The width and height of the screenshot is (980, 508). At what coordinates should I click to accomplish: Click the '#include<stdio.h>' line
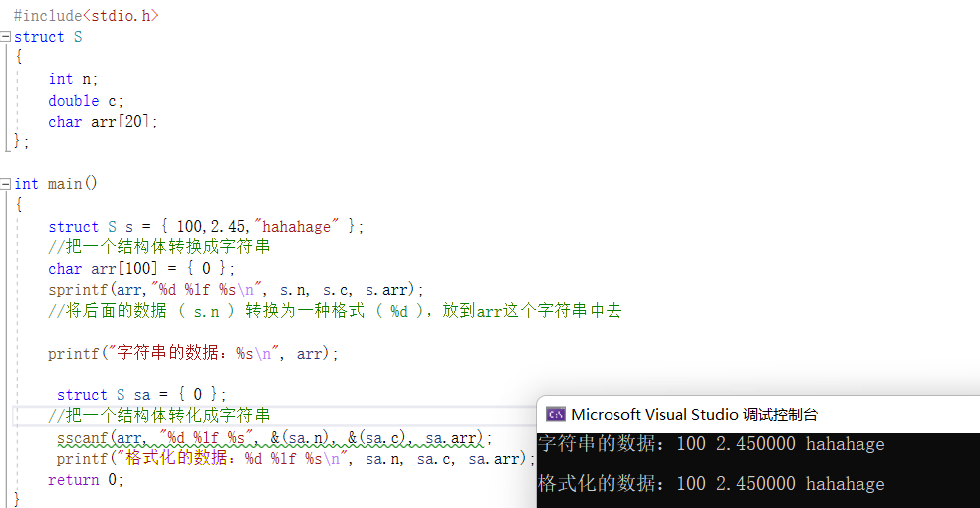click(87, 16)
